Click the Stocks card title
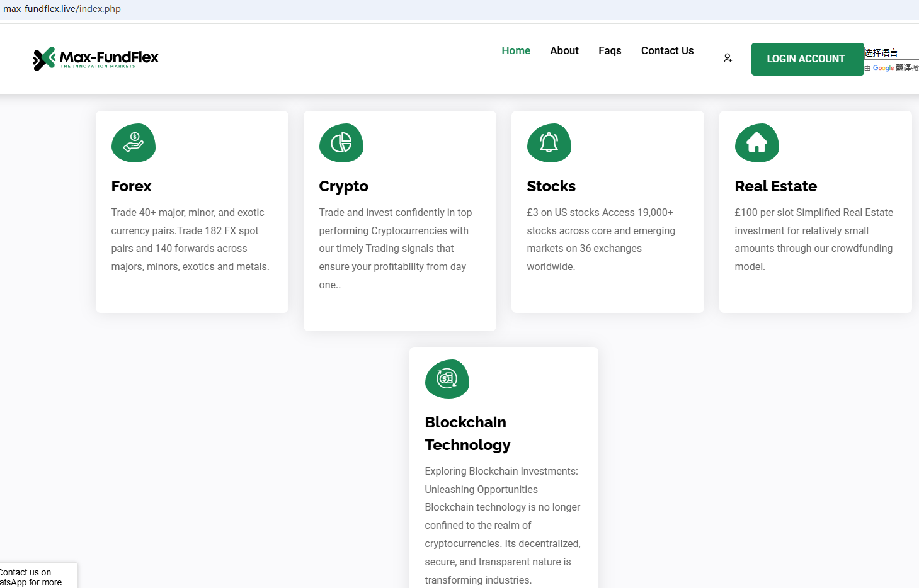 coord(551,186)
